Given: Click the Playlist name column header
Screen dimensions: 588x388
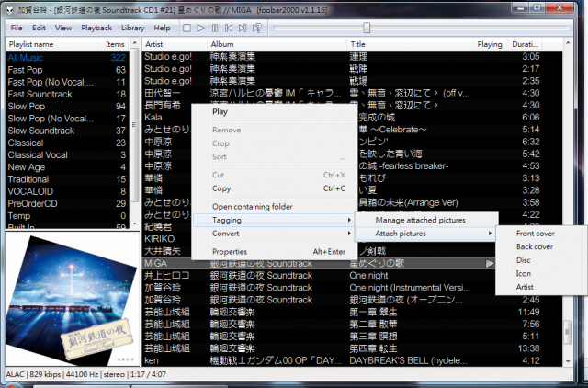Looking at the screenshot, I should pyautogui.click(x=53, y=44).
